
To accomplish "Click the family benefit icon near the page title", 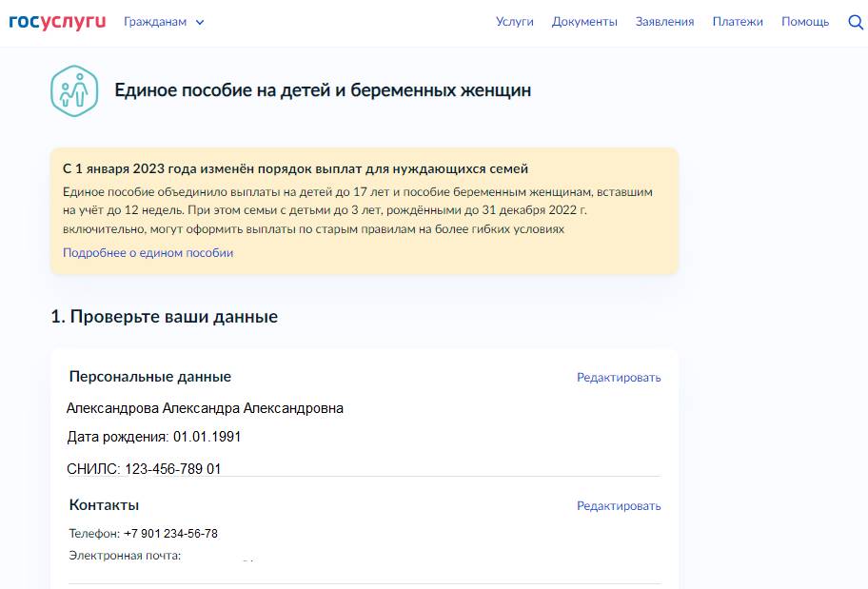I will [72, 90].
